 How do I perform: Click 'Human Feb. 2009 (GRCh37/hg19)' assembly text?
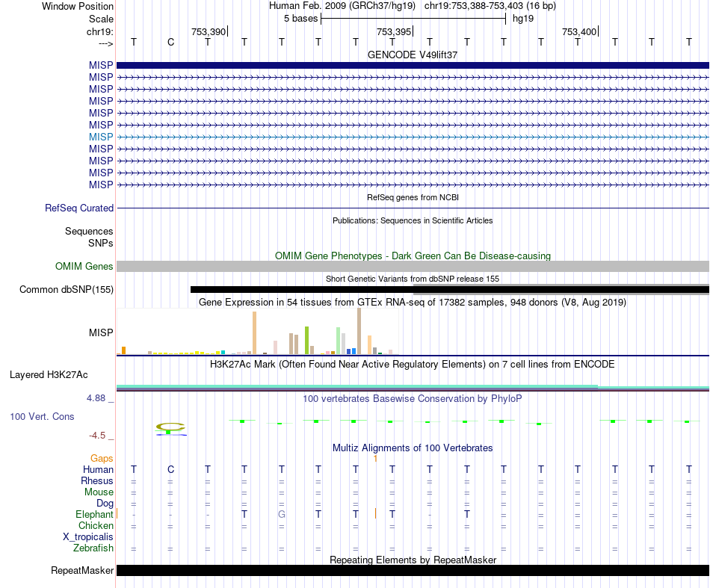point(342,6)
